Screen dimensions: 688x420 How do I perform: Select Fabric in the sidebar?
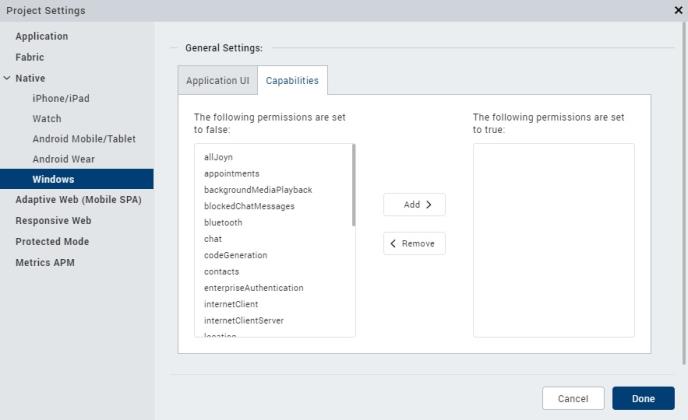[x=29, y=57]
